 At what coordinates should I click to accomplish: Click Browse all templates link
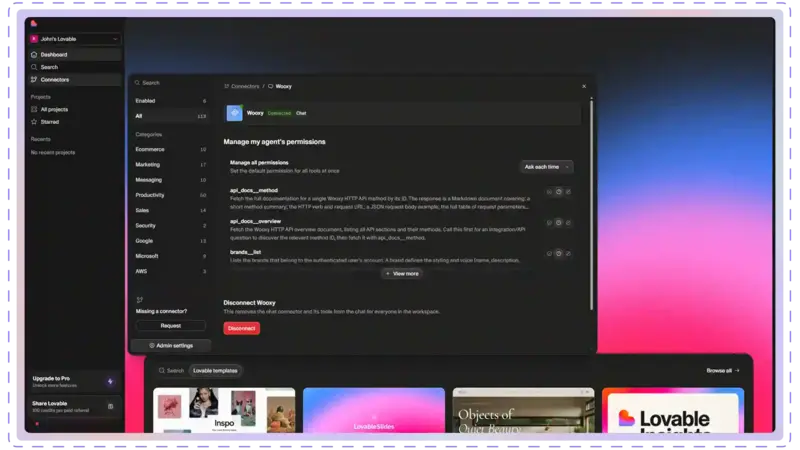(722, 370)
